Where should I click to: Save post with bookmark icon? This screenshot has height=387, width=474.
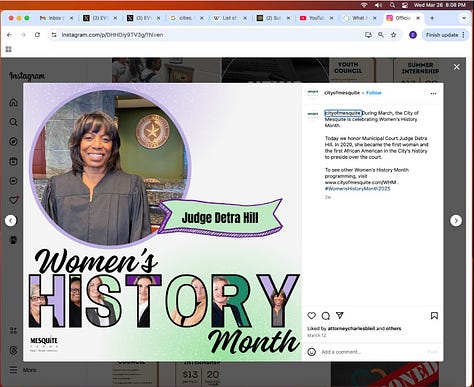point(434,315)
